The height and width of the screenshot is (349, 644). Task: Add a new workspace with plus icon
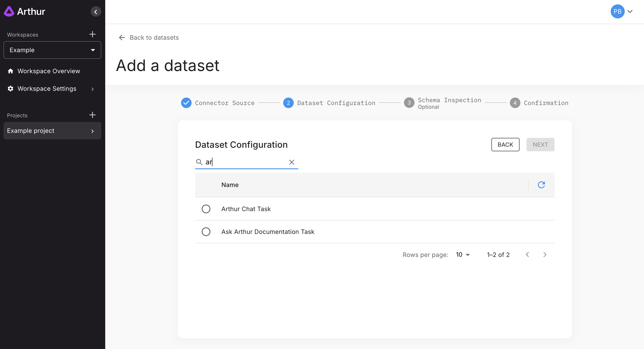[x=92, y=34]
